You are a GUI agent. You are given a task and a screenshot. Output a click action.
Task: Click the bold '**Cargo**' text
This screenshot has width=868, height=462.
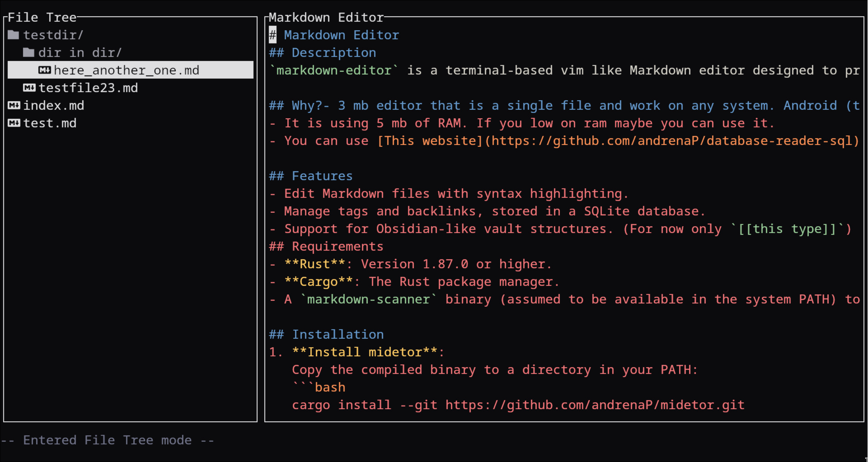pyautogui.click(x=319, y=281)
